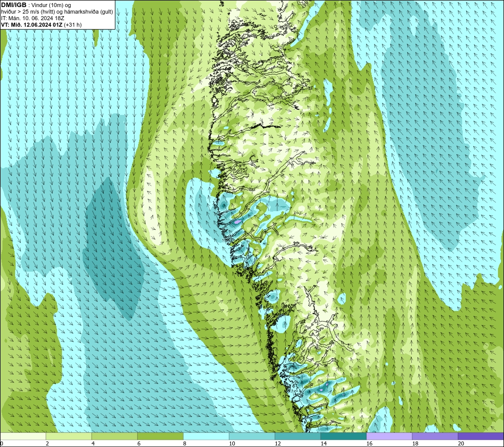Click the 'hviður > 25 m/s (hvítt)' line
The height and width of the screenshot is (447, 504).
coord(28,12)
